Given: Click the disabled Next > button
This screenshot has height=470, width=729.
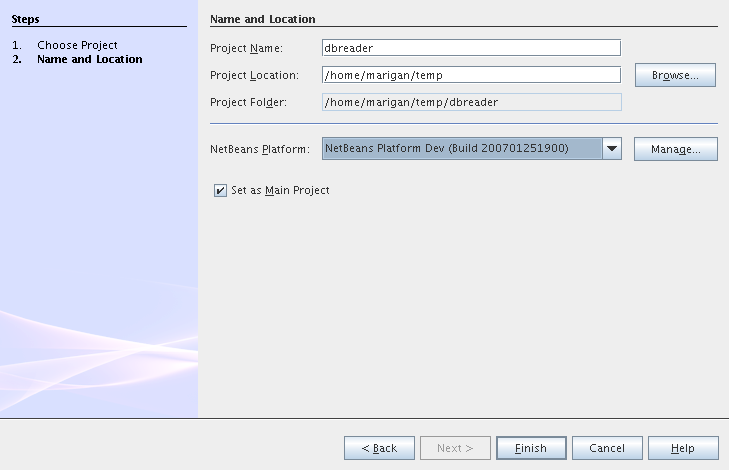Looking at the screenshot, I should click(455, 448).
